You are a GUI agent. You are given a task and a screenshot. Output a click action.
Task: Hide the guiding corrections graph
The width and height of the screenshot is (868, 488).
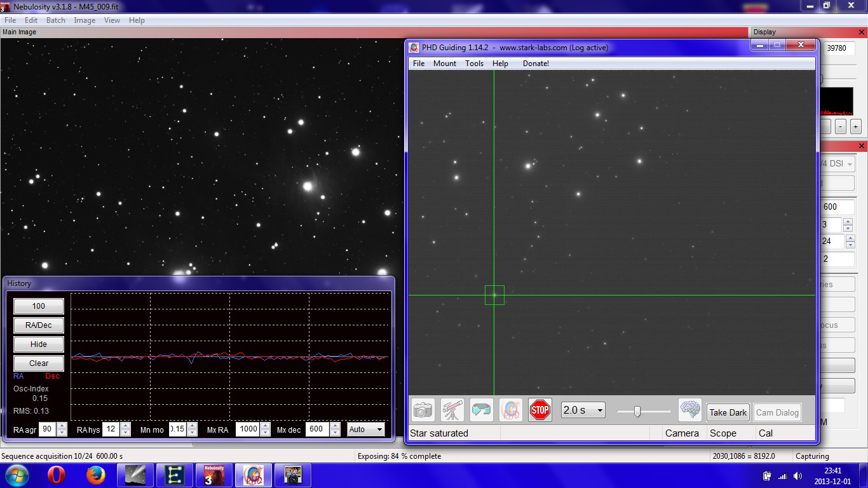point(37,344)
